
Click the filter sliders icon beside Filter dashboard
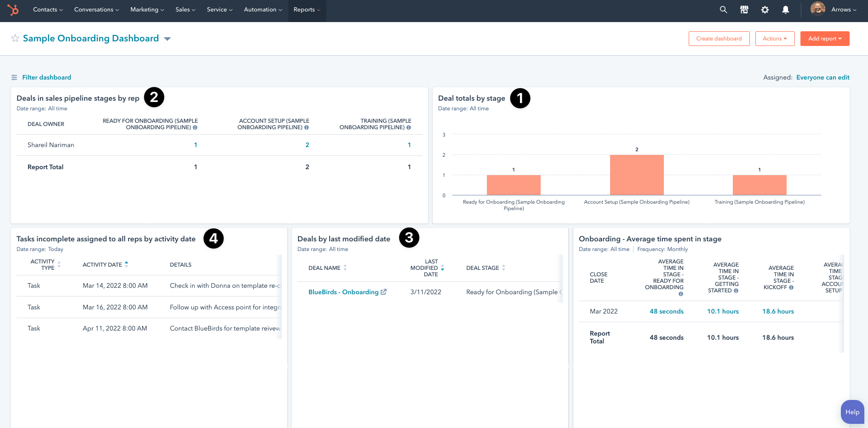coord(14,77)
